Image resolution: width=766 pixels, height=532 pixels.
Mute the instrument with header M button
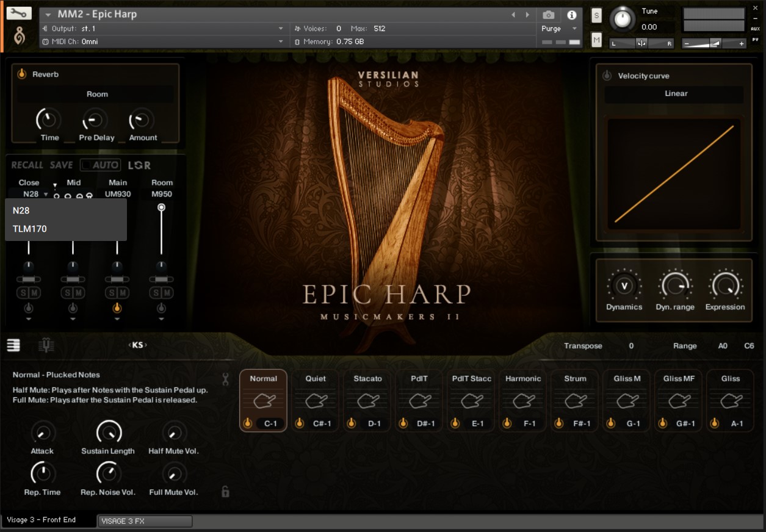[x=596, y=40]
